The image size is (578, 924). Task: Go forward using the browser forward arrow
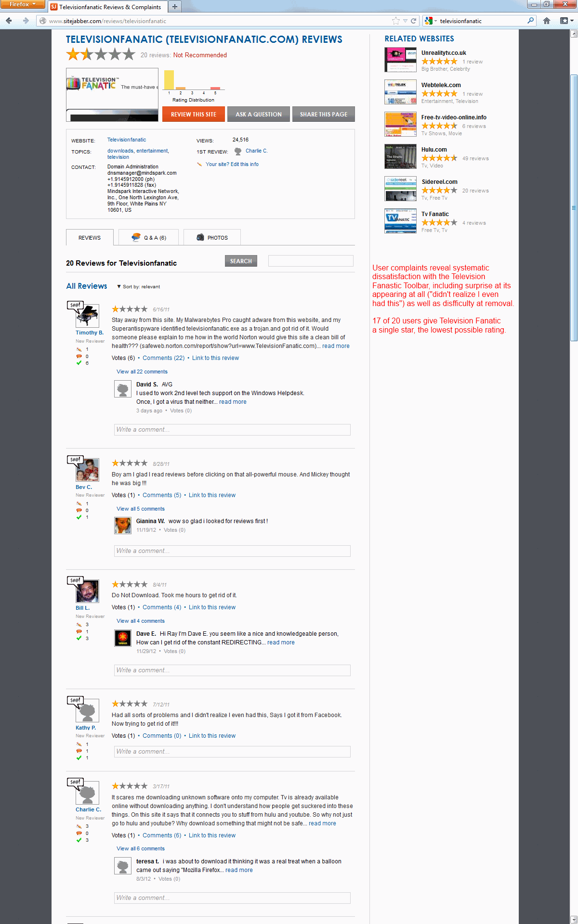click(26, 21)
